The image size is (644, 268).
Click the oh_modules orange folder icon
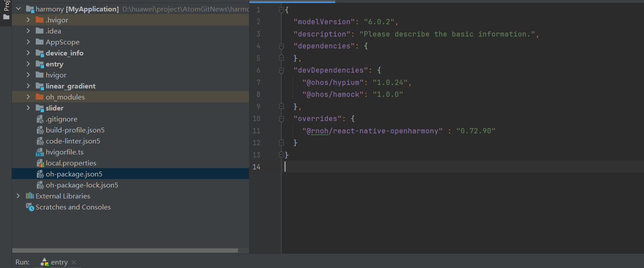point(40,97)
